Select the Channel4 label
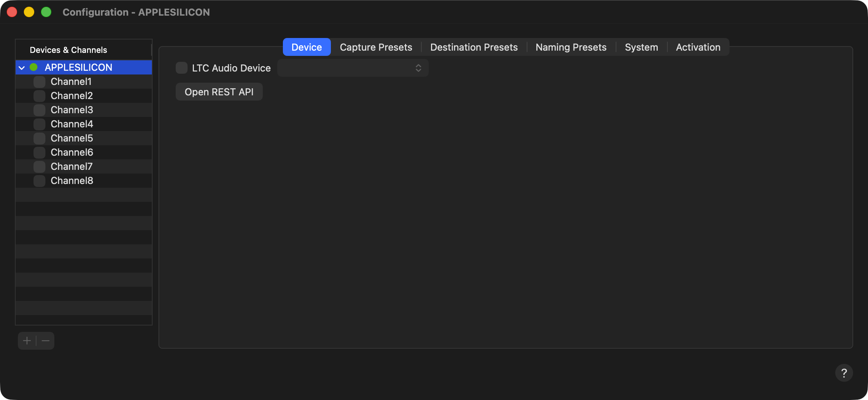 pyautogui.click(x=72, y=124)
